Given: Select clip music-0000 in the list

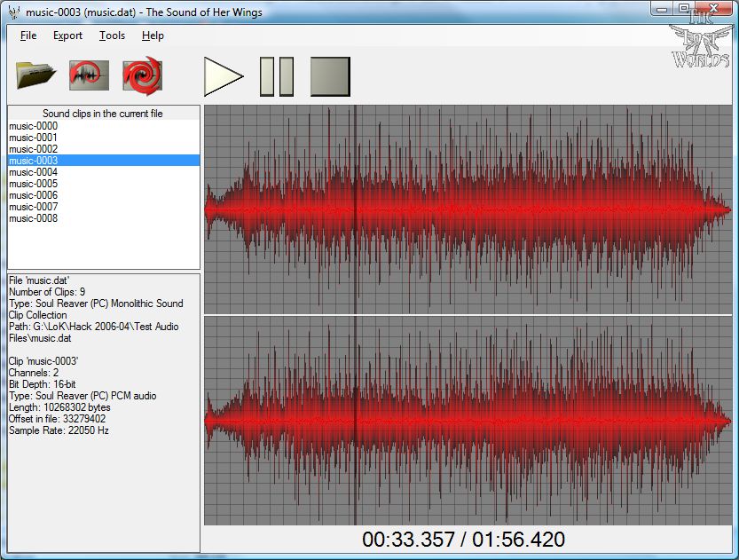Looking at the screenshot, I should pos(104,126).
